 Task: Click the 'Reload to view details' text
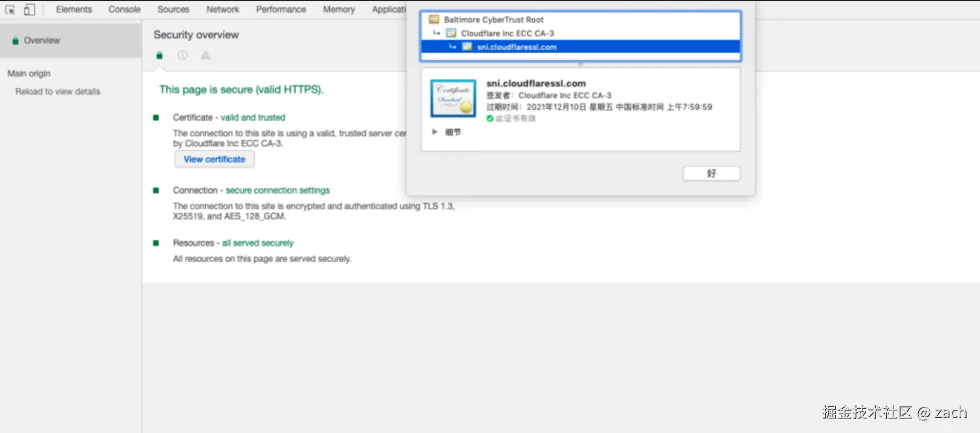[x=58, y=91]
